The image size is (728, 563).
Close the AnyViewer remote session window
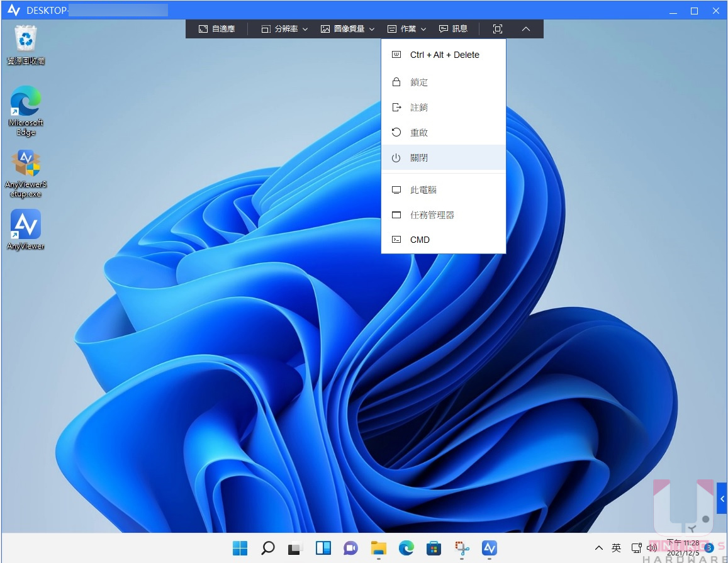715,11
